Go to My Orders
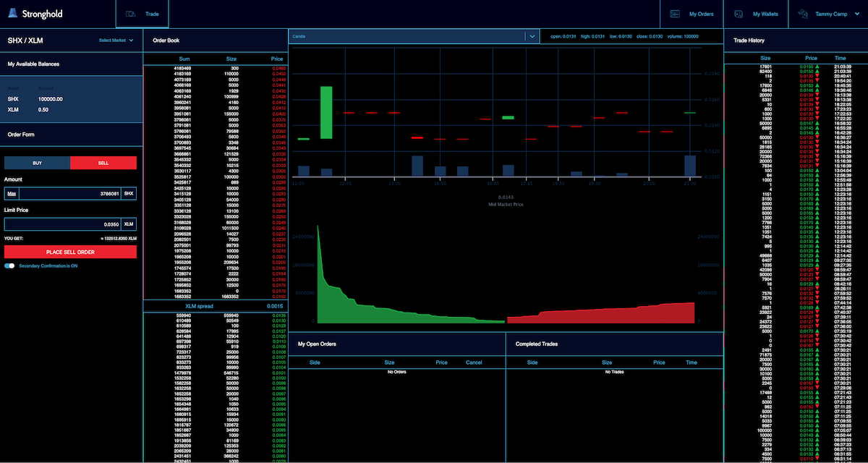The width and height of the screenshot is (868, 463). coord(692,14)
